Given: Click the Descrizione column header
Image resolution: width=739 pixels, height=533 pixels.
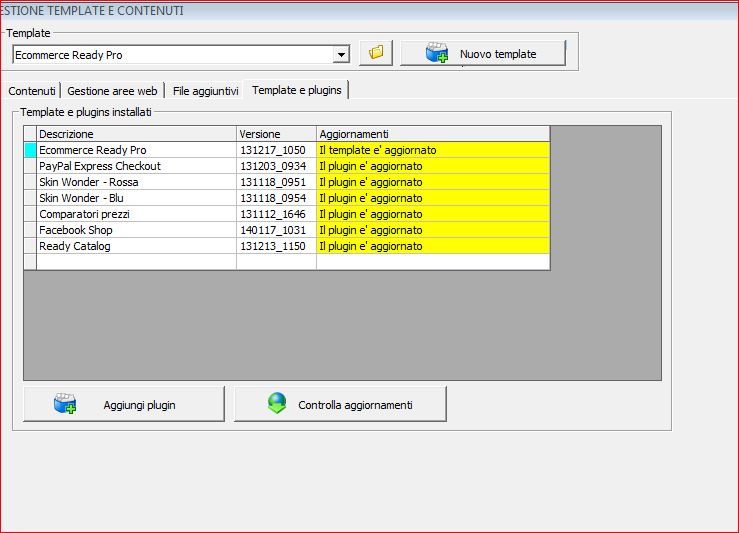Looking at the screenshot, I should pos(136,134).
